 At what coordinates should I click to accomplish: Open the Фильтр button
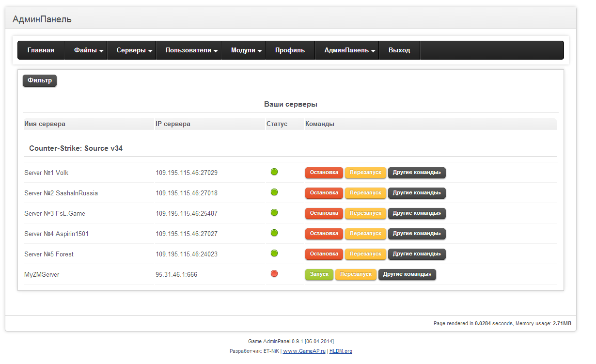coord(40,81)
